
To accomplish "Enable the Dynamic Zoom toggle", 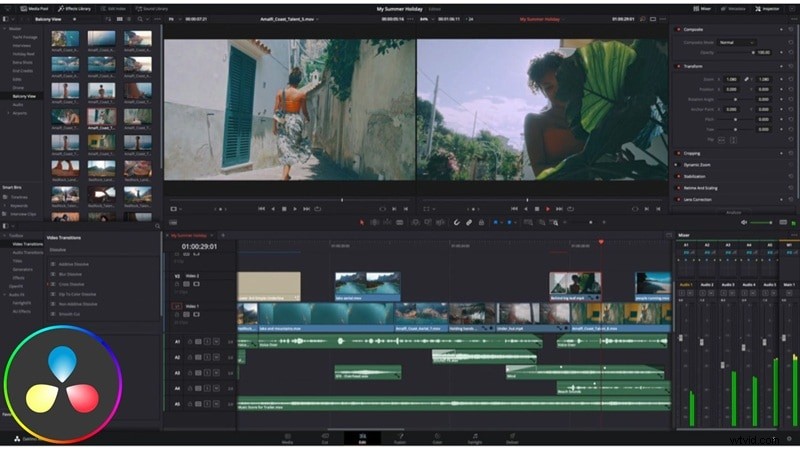I will pyautogui.click(x=678, y=165).
